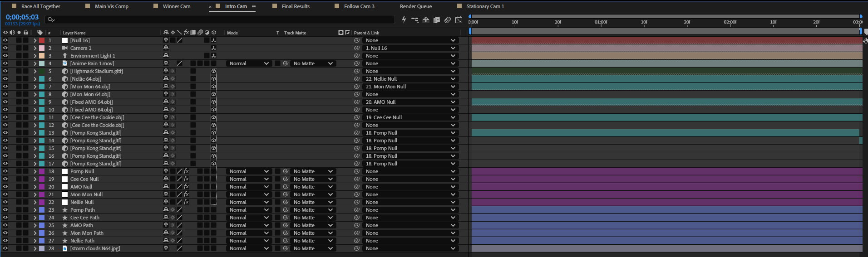868x257 pixels.
Task: Click the Layer Name column header
Action: (x=74, y=33)
